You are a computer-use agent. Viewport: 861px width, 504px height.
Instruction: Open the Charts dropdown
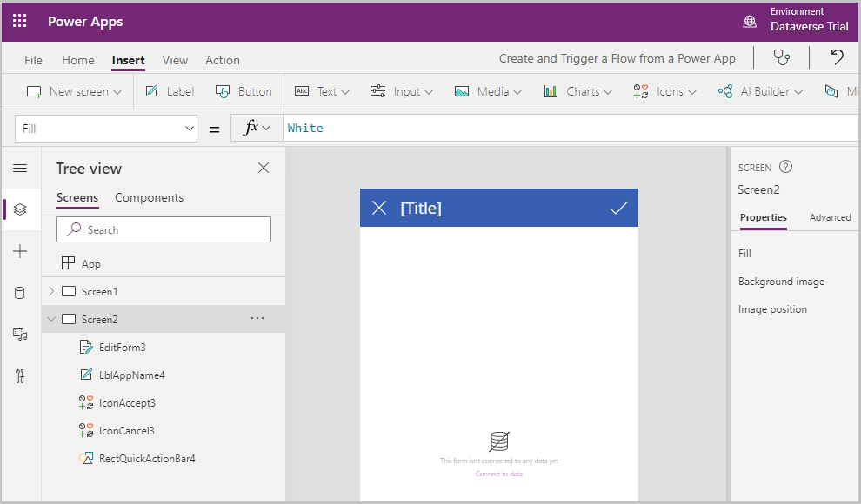[x=577, y=91]
